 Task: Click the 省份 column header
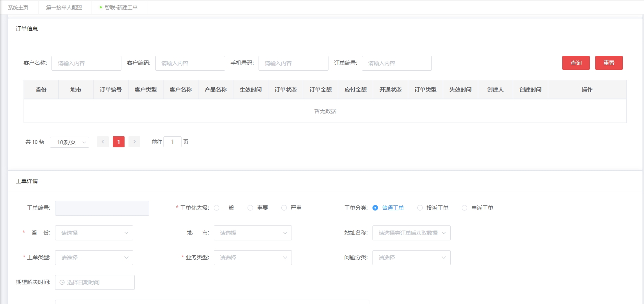(41, 90)
